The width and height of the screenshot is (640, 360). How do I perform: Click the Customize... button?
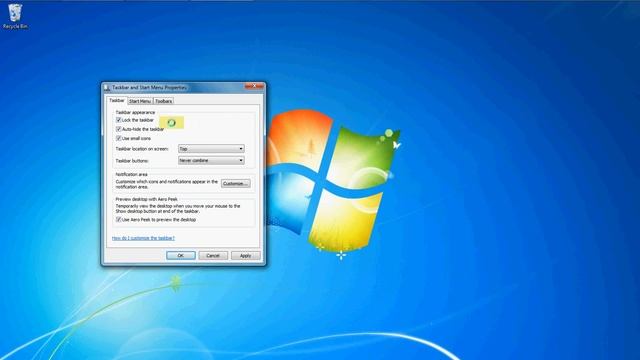[x=236, y=184]
